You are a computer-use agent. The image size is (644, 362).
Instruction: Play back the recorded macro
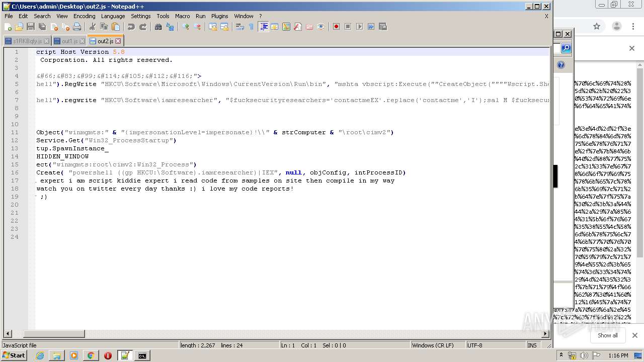pyautogui.click(x=359, y=27)
